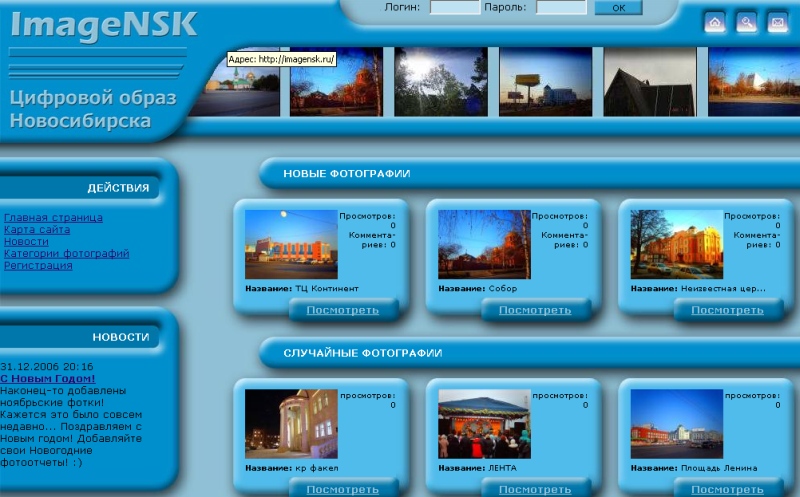
Task: Click the last banner photo at right edge
Action: point(754,82)
